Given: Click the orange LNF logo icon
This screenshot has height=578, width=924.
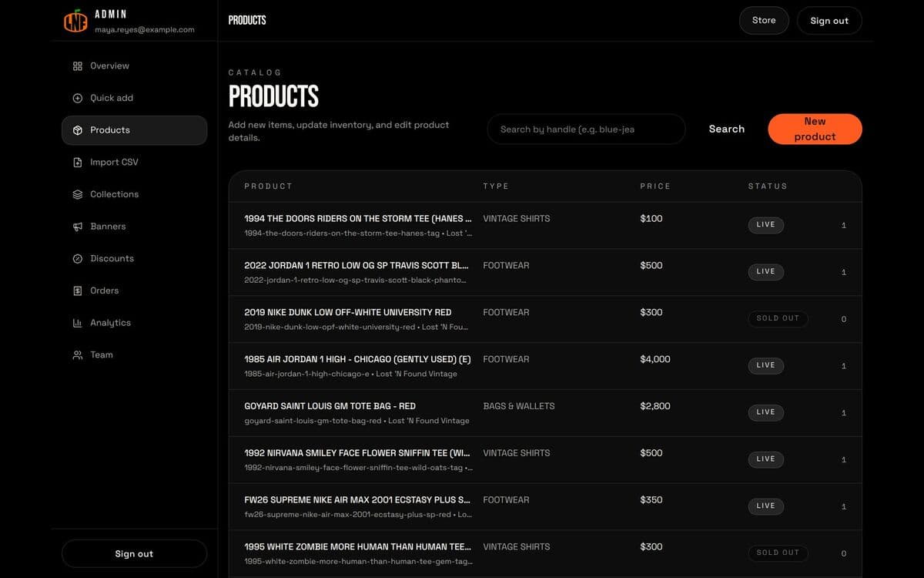Looking at the screenshot, I should 75,21.
